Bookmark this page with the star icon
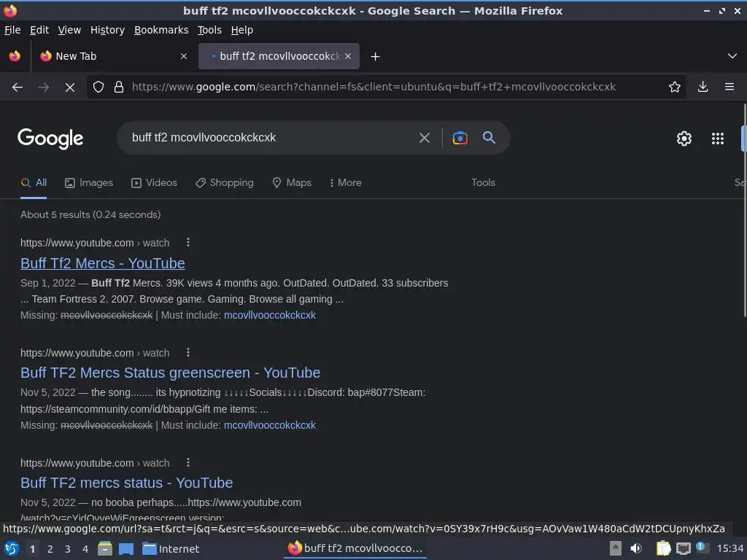Image resolution: width=747 pixels, height=560 pixels. [x=674, y=87]
